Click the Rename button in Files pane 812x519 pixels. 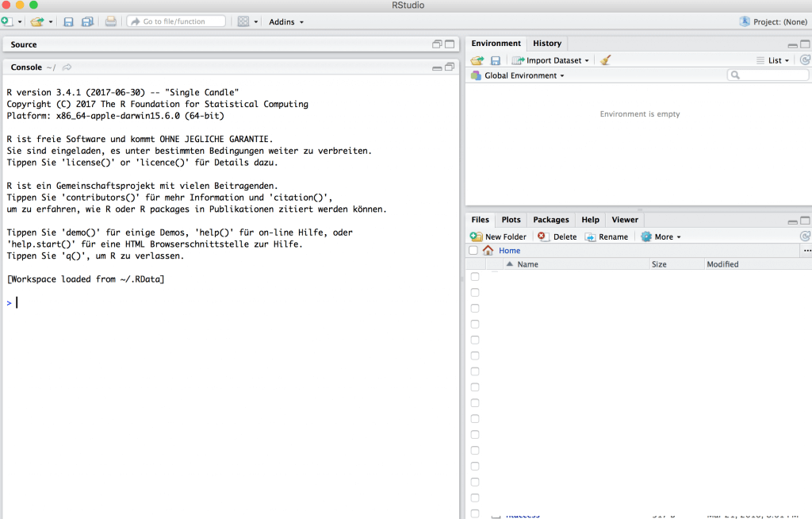pyautogui.click(x=607, y=236)
